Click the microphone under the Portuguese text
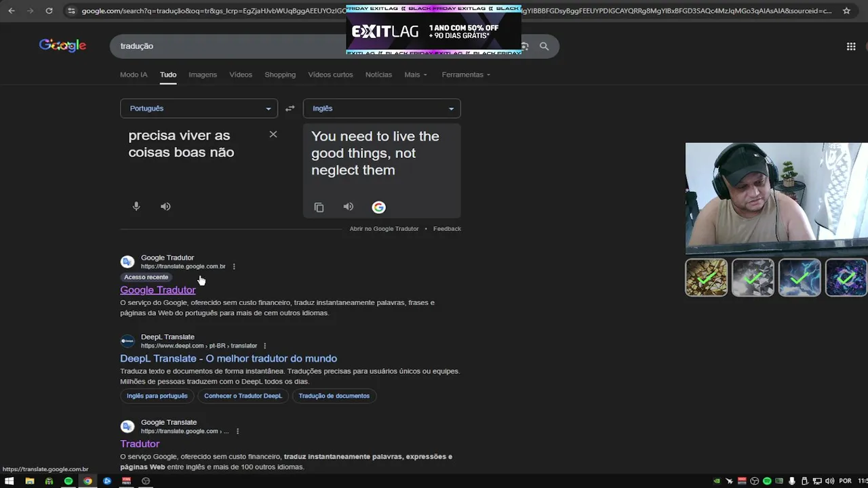Image resolution: width=868 pixels, height=488 pixels. point(136,207)
